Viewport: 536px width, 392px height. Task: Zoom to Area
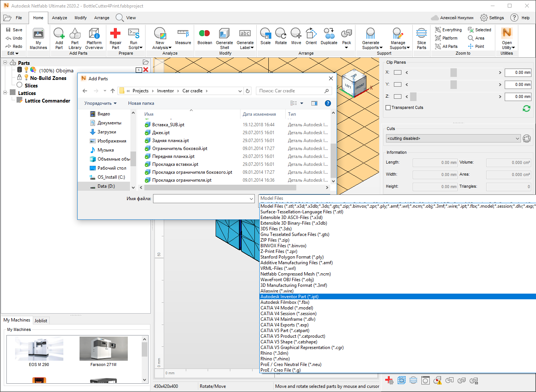click(476, 38)
